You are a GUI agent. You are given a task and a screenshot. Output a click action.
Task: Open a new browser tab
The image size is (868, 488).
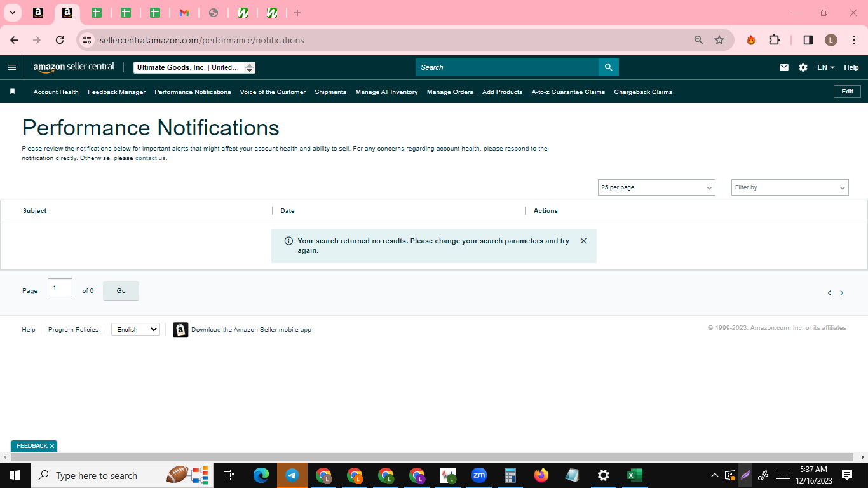click(297, 13)
